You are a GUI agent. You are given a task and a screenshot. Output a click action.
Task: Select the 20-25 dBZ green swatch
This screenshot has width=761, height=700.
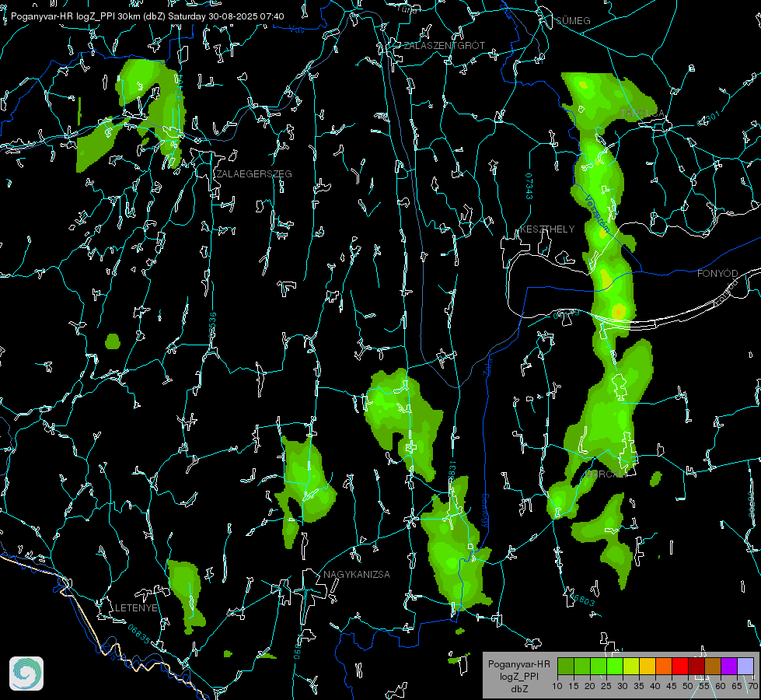tap(599, 666)
